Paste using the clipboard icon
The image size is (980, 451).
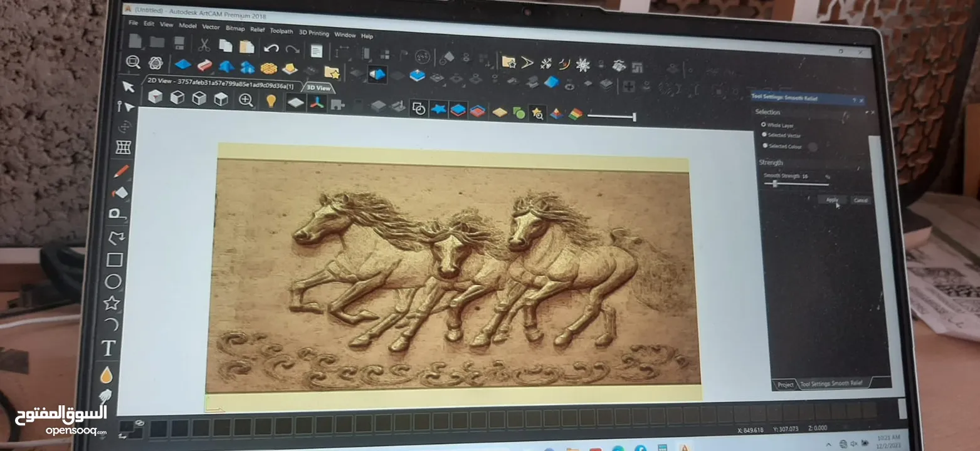click(247, 46)
